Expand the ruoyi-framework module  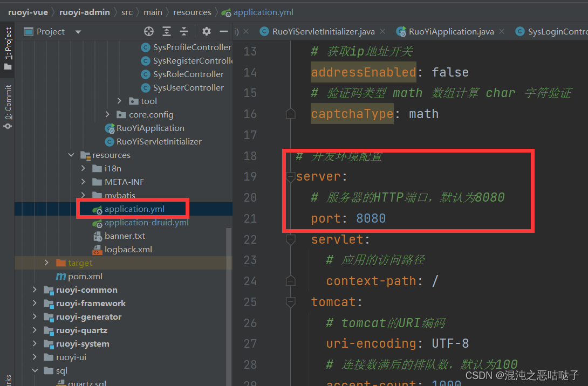(35, 303)
